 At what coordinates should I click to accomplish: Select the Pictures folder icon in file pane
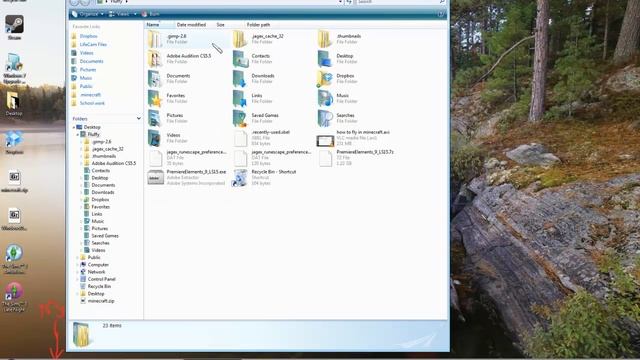tap(155, 118)
